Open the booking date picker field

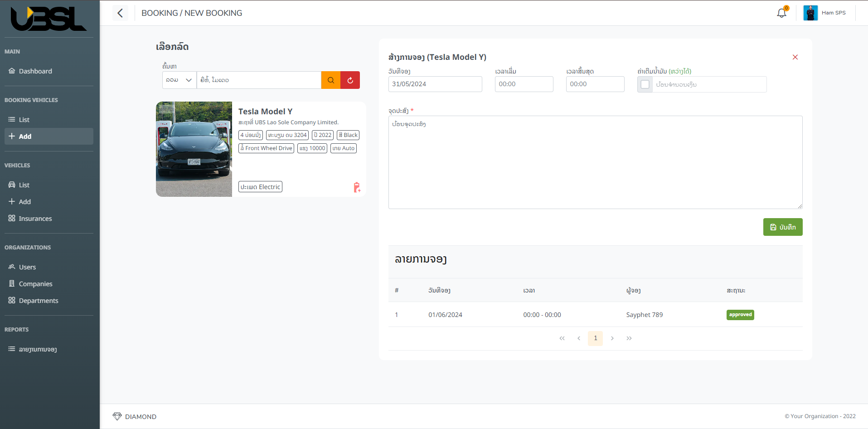(x=435, y=84)
